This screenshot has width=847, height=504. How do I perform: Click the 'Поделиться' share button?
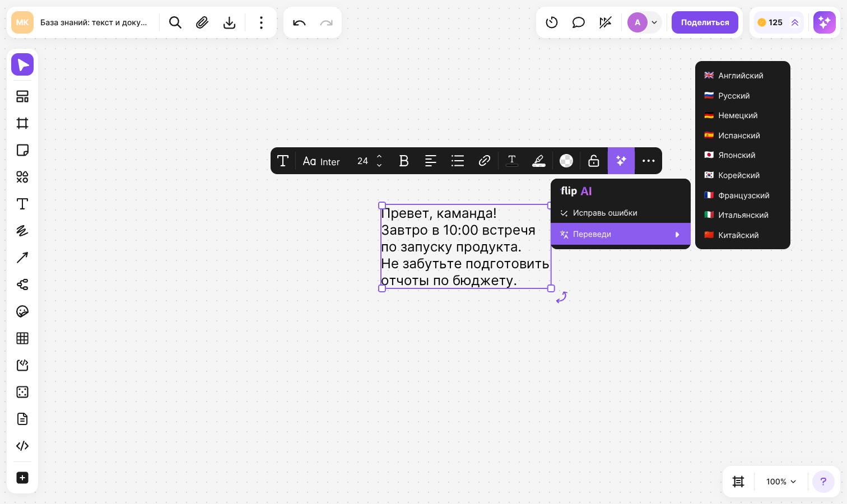pyautogui.click(x=705, y=22)
